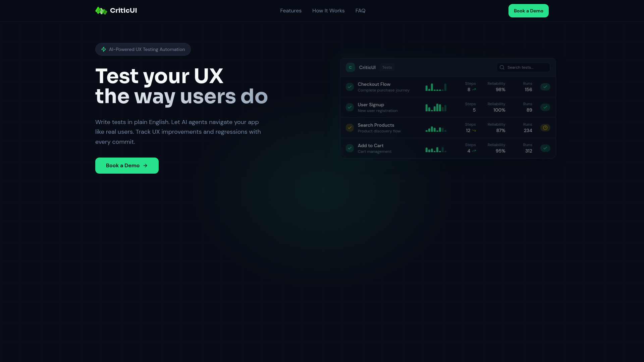
Task: Open the Features menu item
Action: click(290, 10)
